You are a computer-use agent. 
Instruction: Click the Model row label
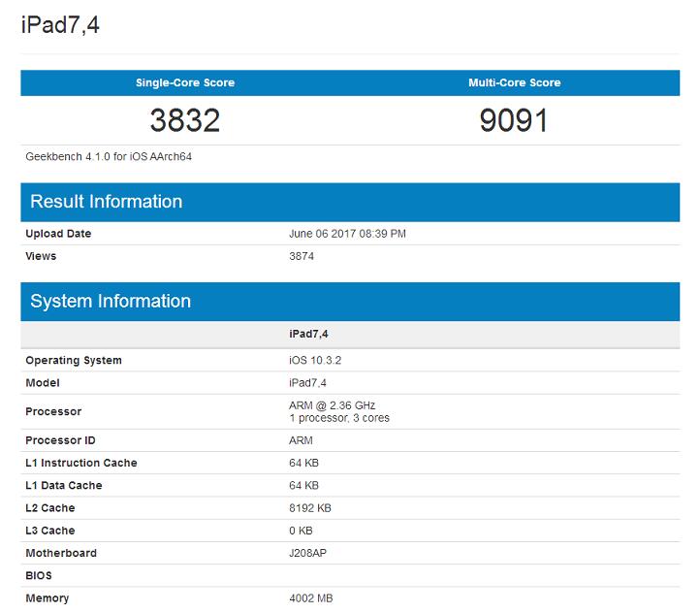(43, 383)
